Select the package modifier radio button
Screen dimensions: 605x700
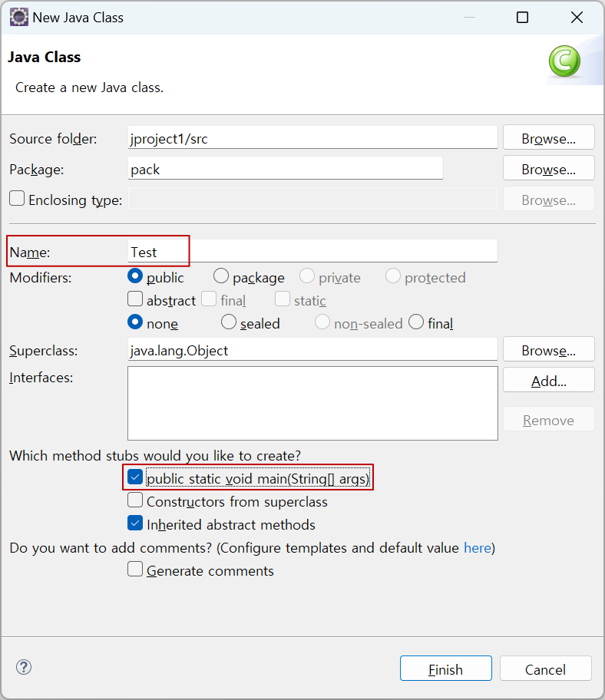click(221, 276)
